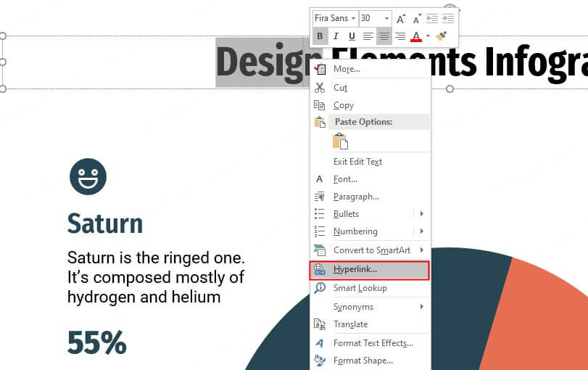This screenshot has width=588, height=370.
Task: Click the Translate language icon
Action: click(320, 324)
